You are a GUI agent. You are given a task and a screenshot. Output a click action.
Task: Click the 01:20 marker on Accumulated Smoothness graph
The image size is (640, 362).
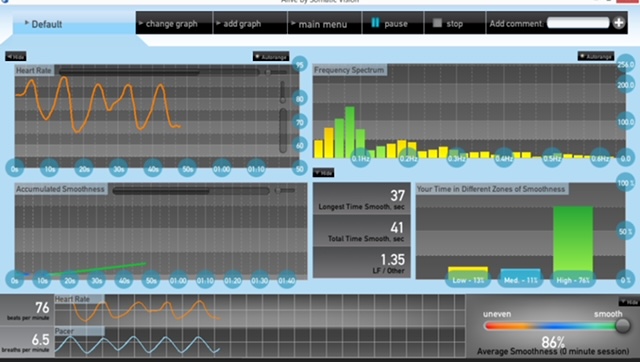[x=232, y=280]
